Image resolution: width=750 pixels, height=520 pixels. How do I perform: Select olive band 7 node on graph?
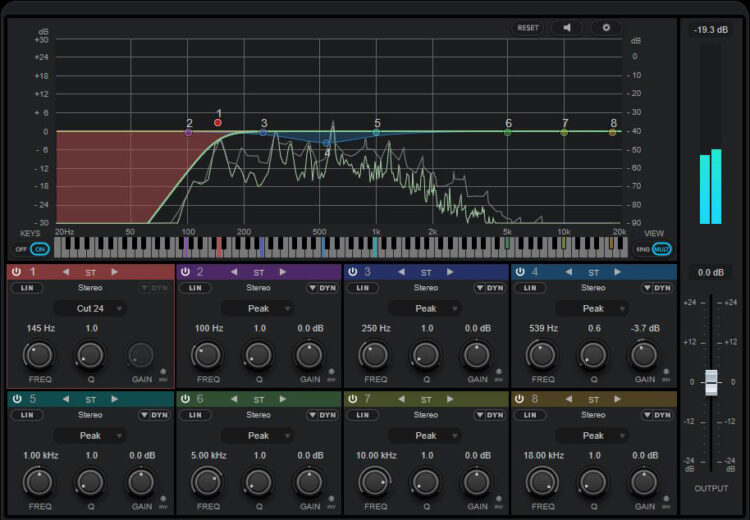pos(564,133)
